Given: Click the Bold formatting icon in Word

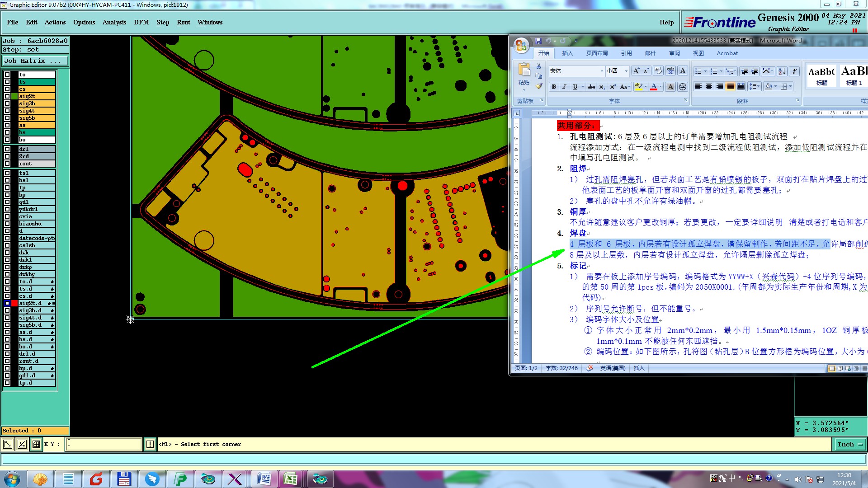Looking at the screenshot, I should point(554,87).
